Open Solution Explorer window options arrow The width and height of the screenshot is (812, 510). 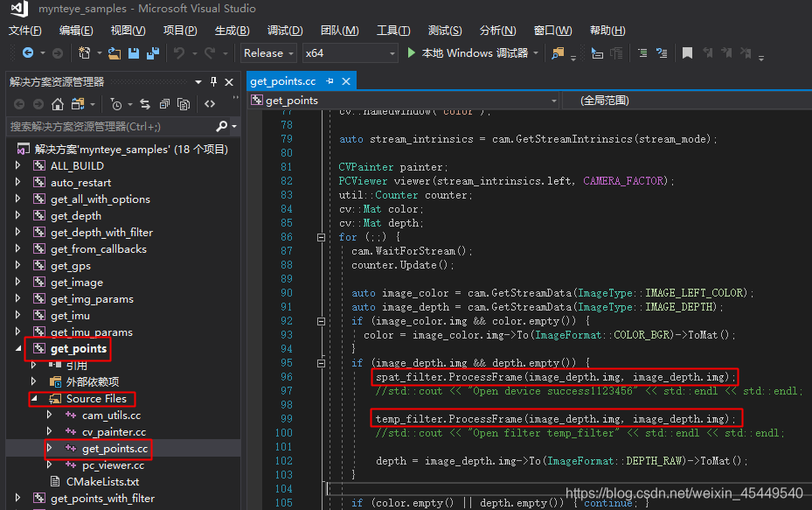click(198, 81)
